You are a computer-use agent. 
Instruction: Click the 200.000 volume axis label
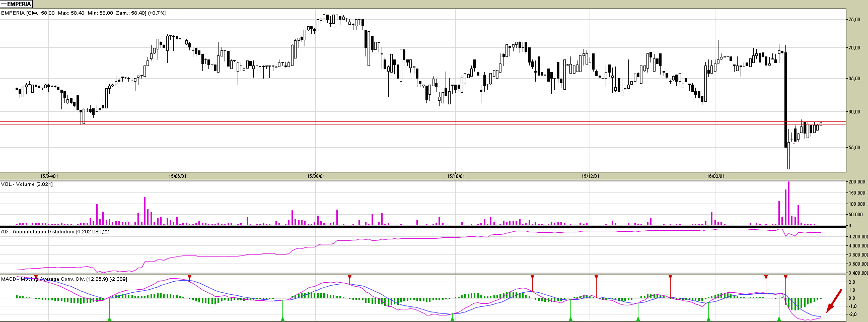pyautogui.click(x=856, y=182)
